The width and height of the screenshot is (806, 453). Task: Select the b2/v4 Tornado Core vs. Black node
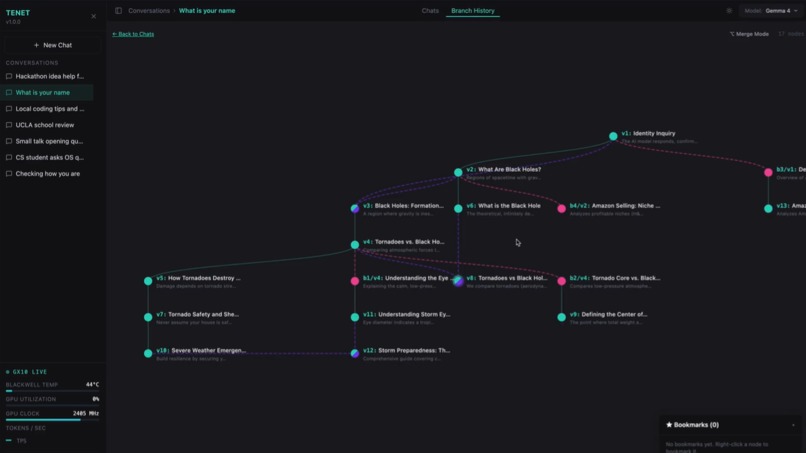tap(561, 281)
